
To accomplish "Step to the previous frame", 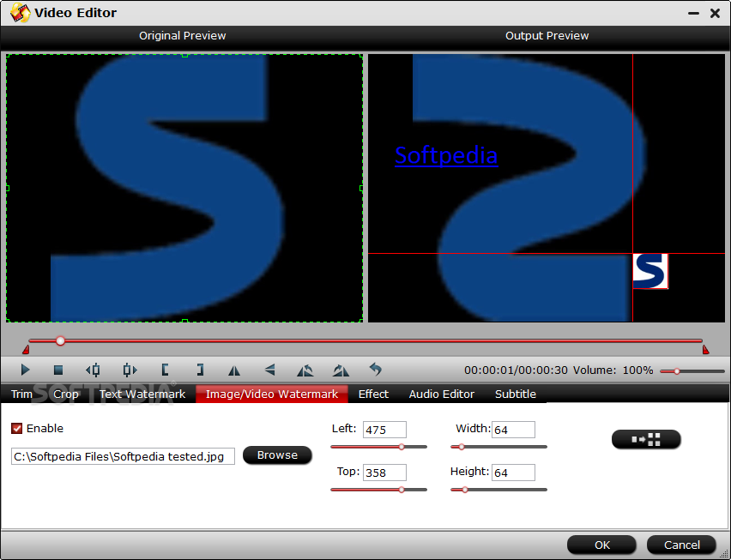I will 93,370.
